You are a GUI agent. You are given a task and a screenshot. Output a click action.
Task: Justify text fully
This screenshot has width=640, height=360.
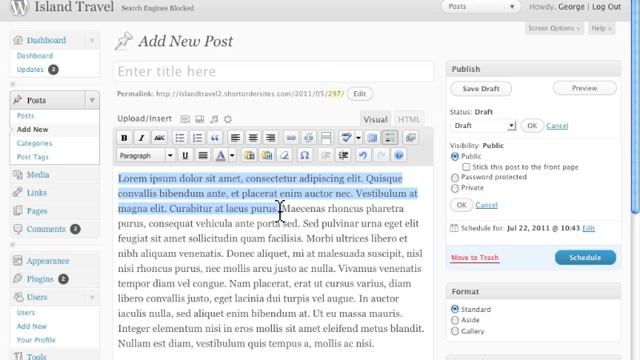[203, 156]
